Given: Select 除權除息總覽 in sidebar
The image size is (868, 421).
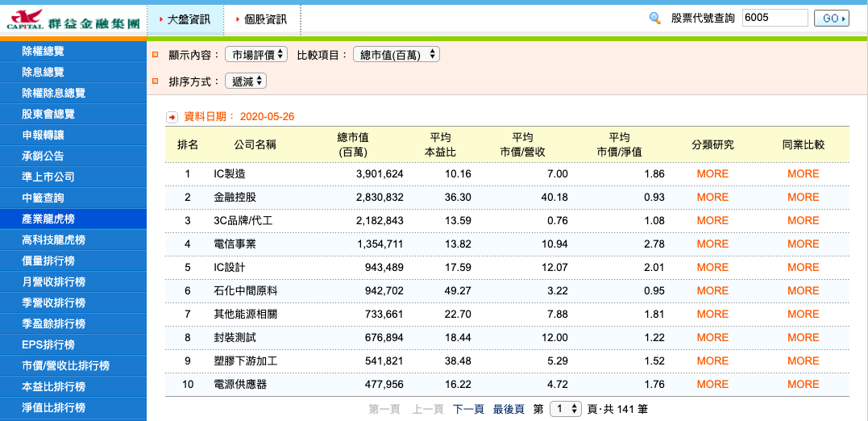Looking at the screenshot, I should point(73,94).
